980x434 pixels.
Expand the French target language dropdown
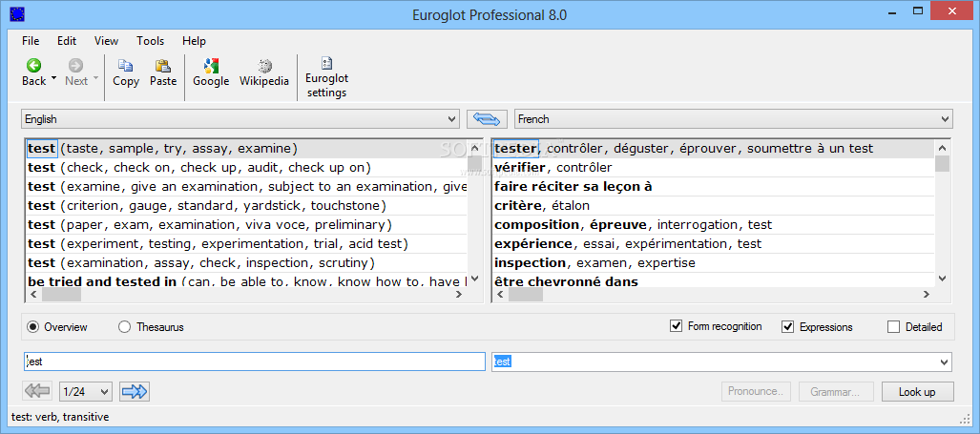pyautogui.click(x=945, y=118)
